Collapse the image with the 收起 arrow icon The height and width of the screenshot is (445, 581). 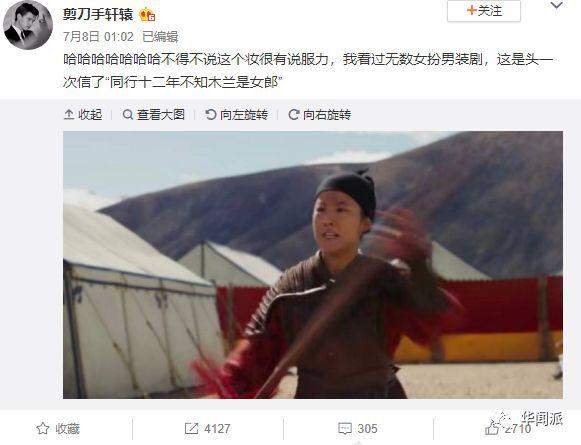[x=69, y=114]
